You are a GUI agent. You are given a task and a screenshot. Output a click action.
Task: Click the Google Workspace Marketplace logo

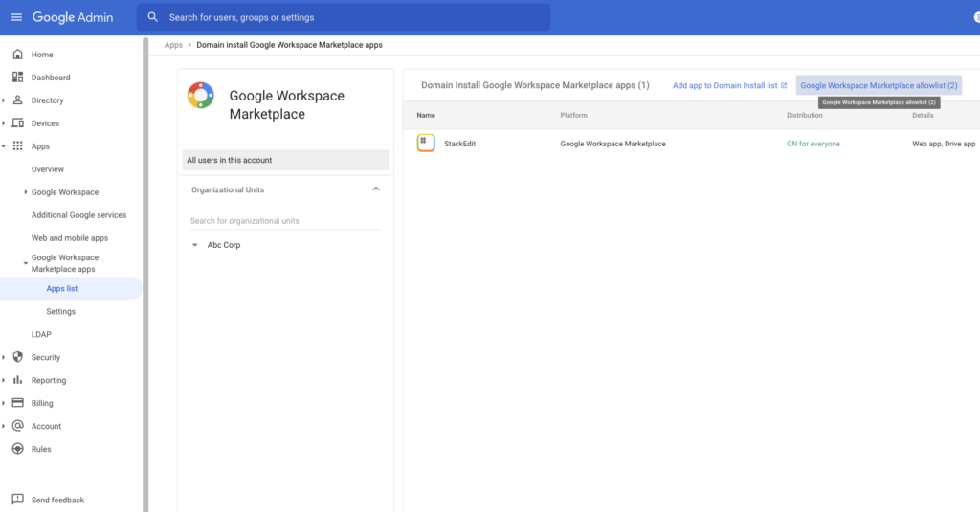coord(201,96)
